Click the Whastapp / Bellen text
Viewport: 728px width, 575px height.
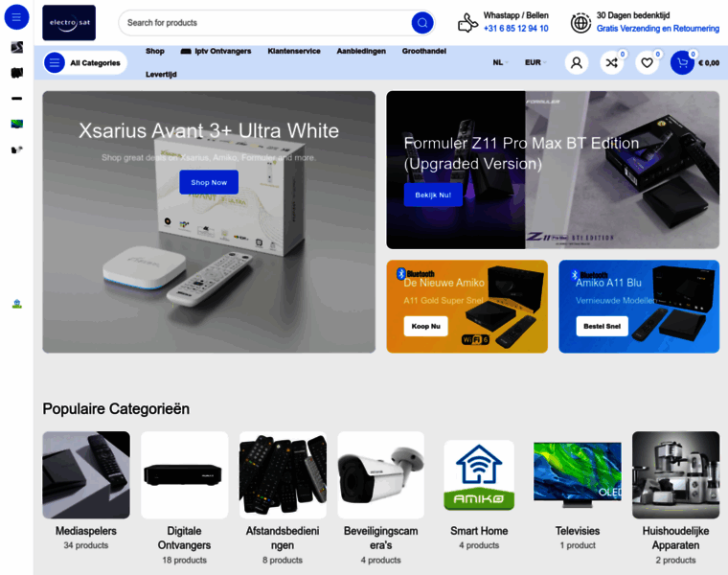coord(515,15)
